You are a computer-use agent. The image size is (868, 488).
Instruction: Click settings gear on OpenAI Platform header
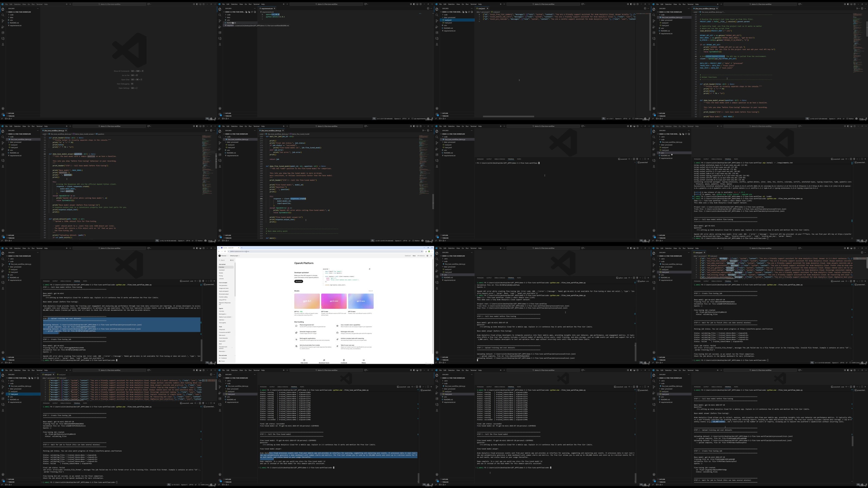[427, 256]
